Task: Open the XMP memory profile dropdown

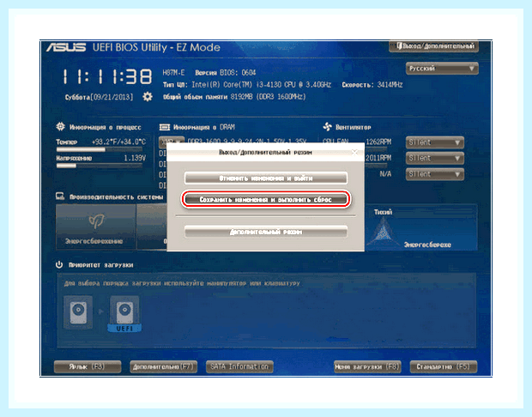Action: (x=172, y=142)
